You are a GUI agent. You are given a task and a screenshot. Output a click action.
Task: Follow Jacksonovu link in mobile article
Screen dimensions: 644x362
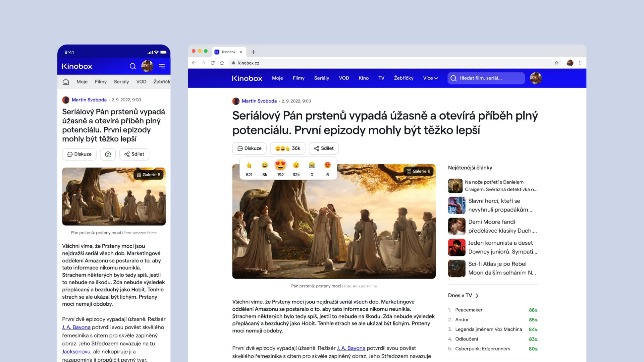click(76, 352)
